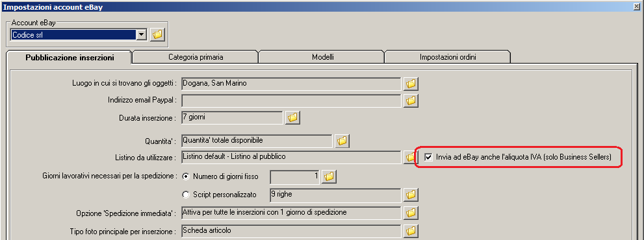
Task: Click folder icon for Indirizzo email Paypal
Action: click(411, 101)
